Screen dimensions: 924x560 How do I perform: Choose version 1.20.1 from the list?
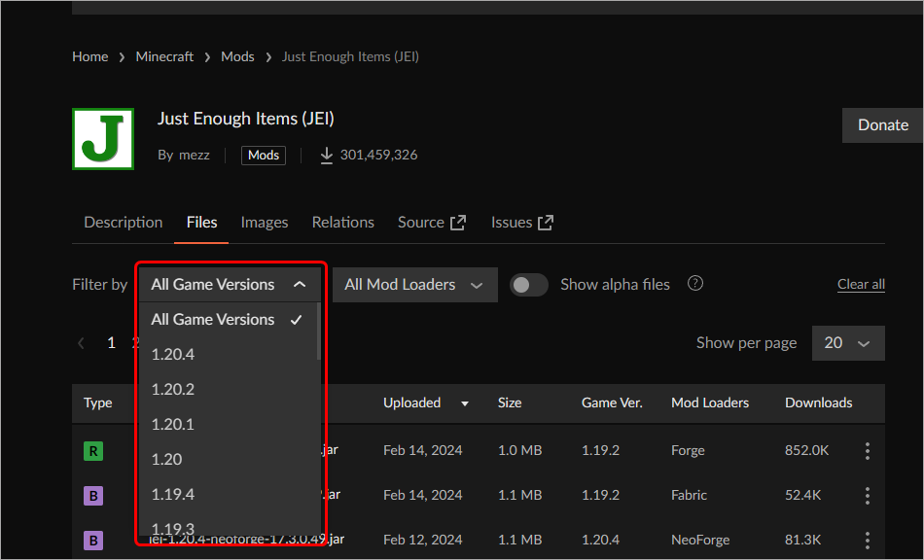228,425
